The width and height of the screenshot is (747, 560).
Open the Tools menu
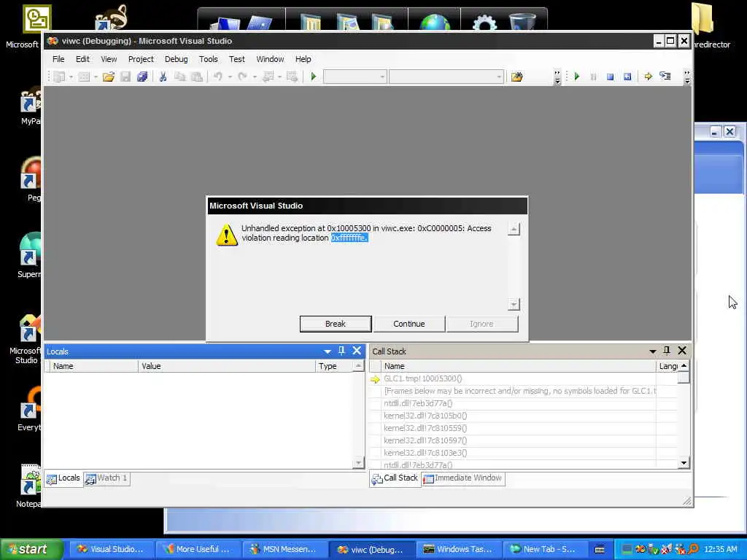tap(208, 59)
